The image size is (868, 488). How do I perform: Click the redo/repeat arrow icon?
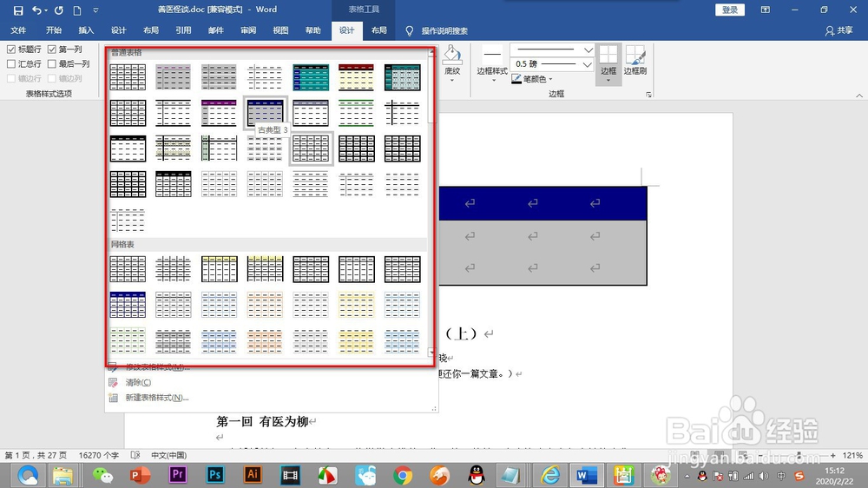coord(59,10)
